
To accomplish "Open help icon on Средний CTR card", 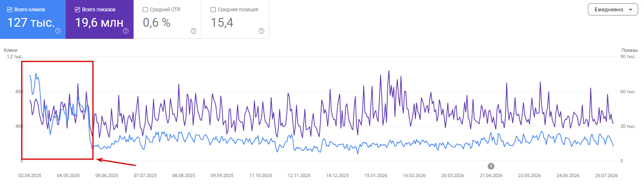I will [x=193, y=31].
